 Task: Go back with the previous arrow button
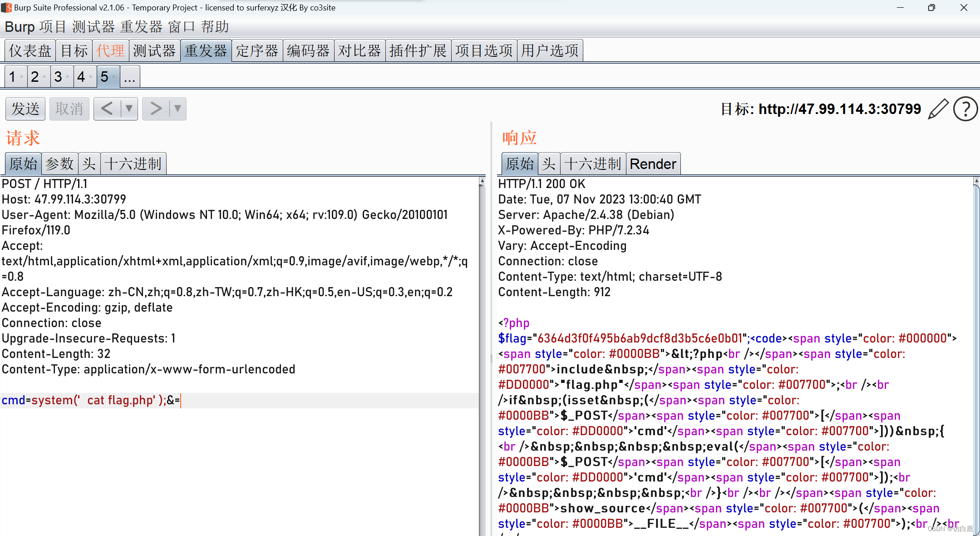click(107, 109)
